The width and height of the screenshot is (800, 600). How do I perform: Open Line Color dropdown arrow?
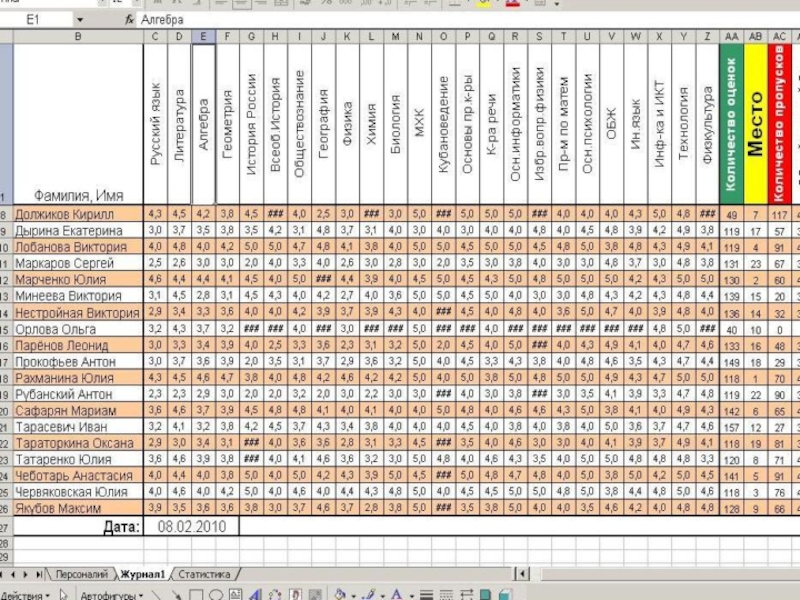(383, 596)
